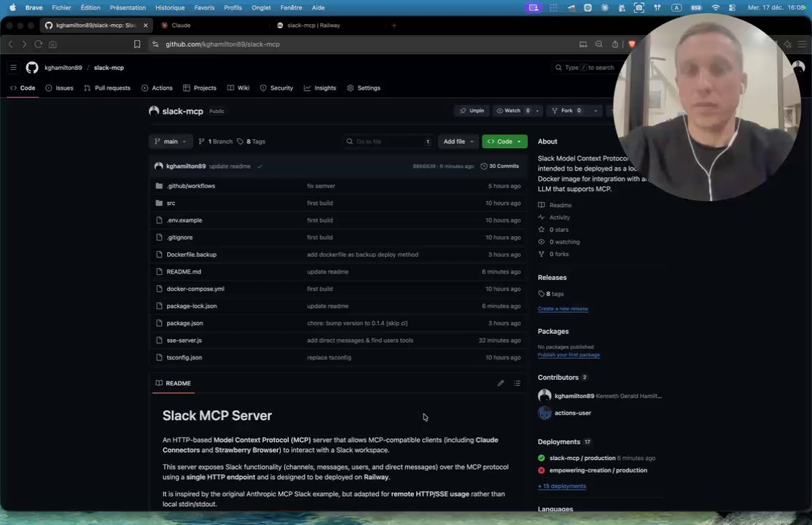Screen dimensions: 812x525
Task: Open the Security tab
Action: [276, 88]
